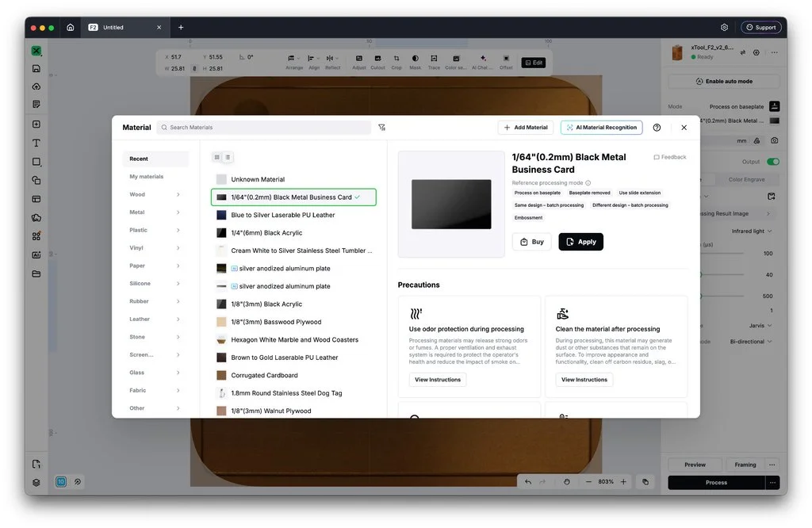View Instructions for odor protection

(x=438, y=380)
